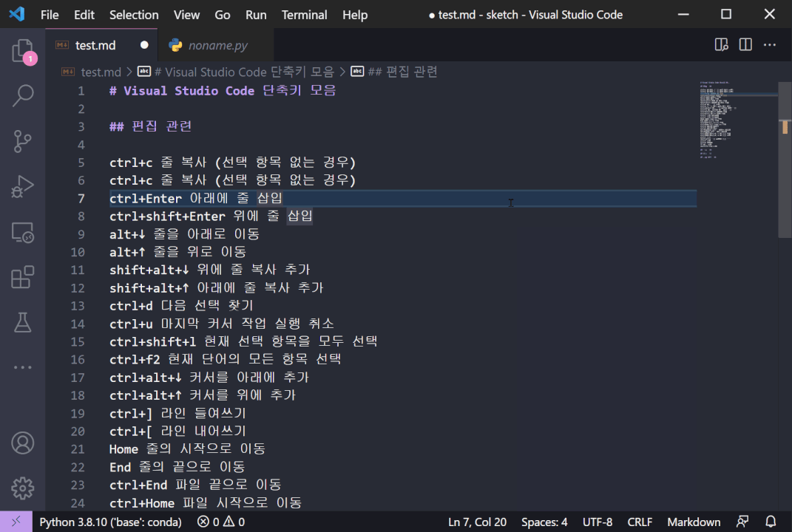Change the CRLF end of line sequence

[x=640, y=522]
